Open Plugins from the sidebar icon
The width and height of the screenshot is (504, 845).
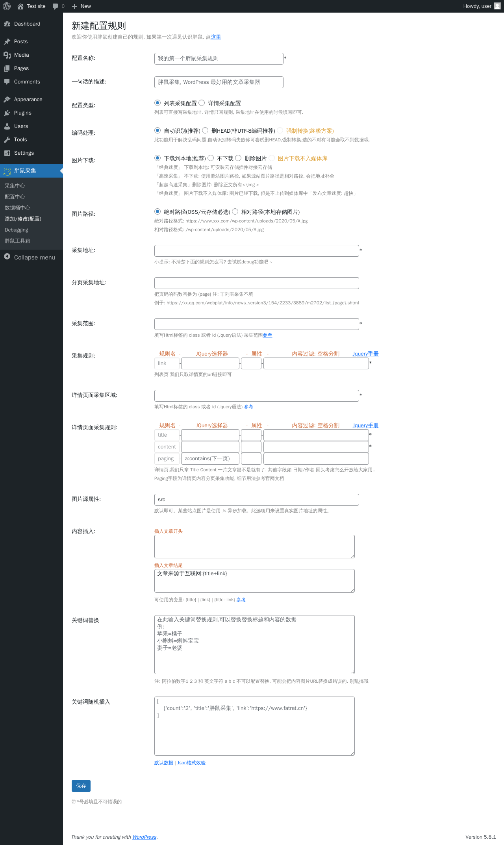click(x=7, y=113)
